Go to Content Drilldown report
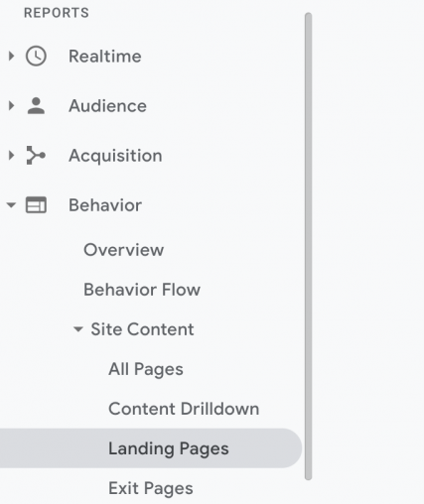 point(184,409)
